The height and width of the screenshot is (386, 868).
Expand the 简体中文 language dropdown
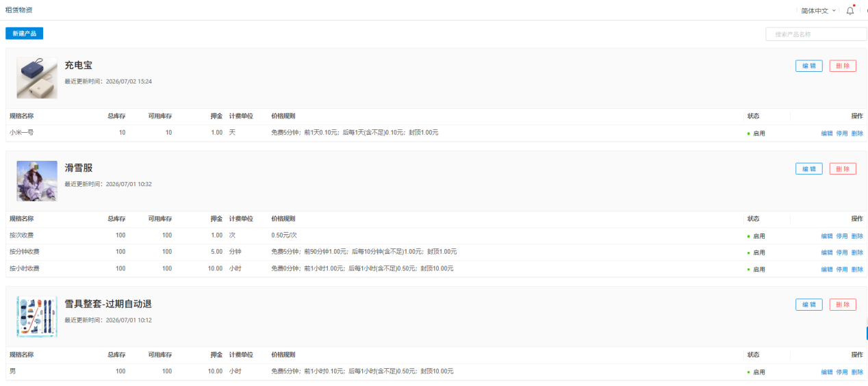[819, 10]
